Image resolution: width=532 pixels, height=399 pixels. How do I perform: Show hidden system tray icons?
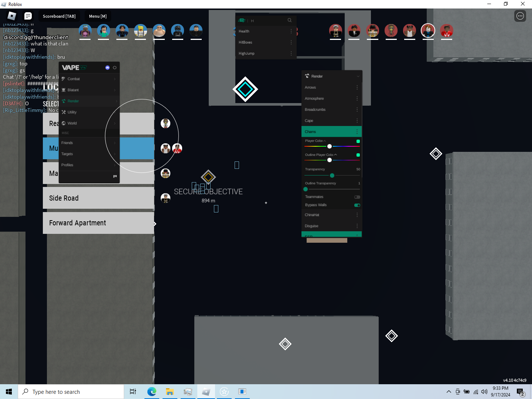coord(449,392)
